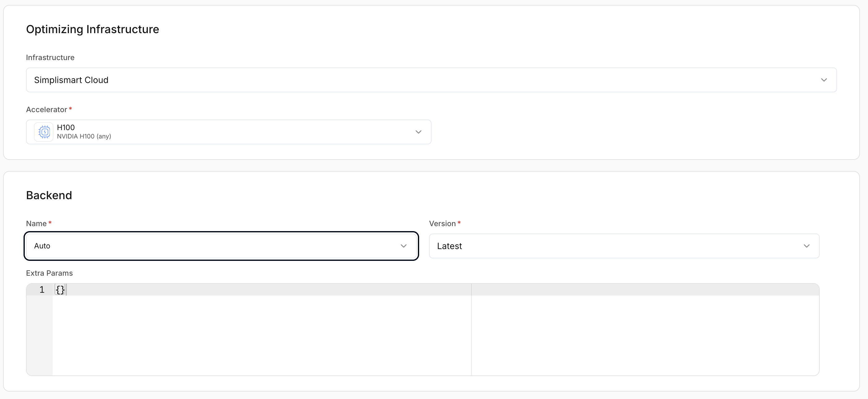
Task: Click the Version dropdown chevron arrow
Action: coord(806,246)
